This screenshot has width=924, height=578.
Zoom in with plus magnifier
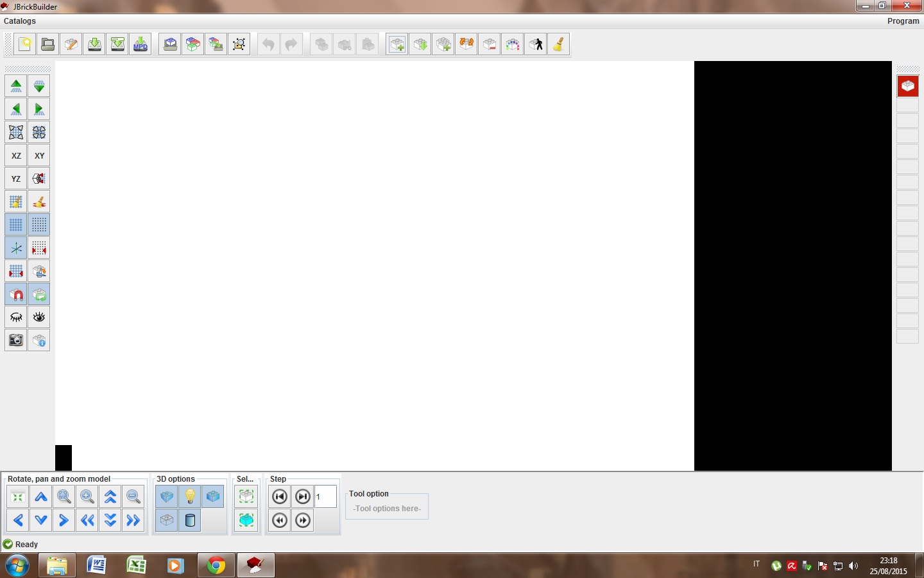point(87,497)
